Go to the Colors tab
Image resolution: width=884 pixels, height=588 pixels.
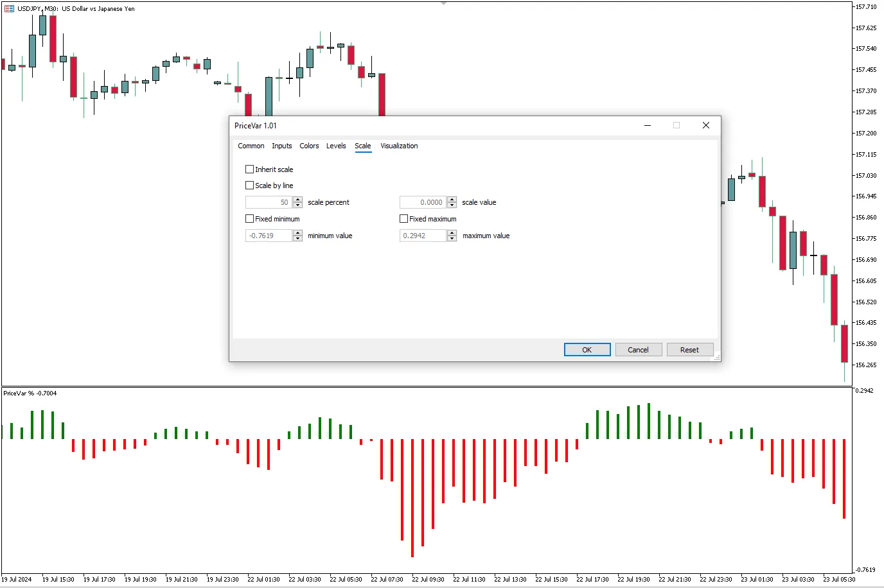tap(309, 146)
